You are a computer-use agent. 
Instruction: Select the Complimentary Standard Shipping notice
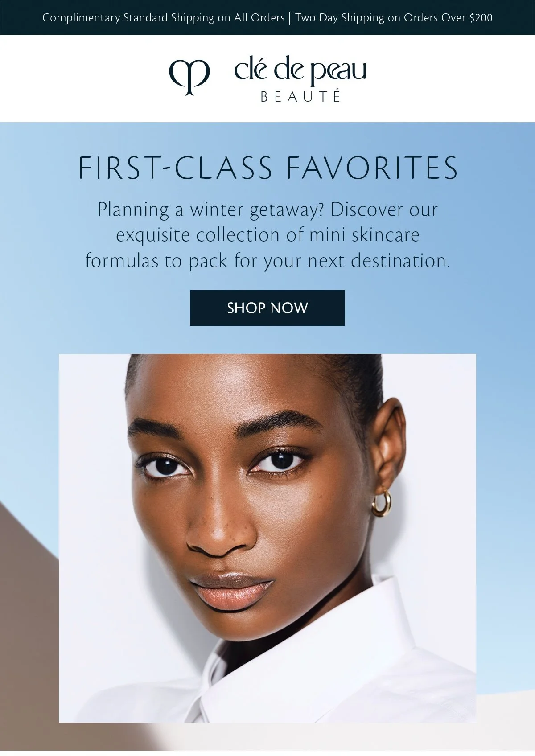click(163, 18)
